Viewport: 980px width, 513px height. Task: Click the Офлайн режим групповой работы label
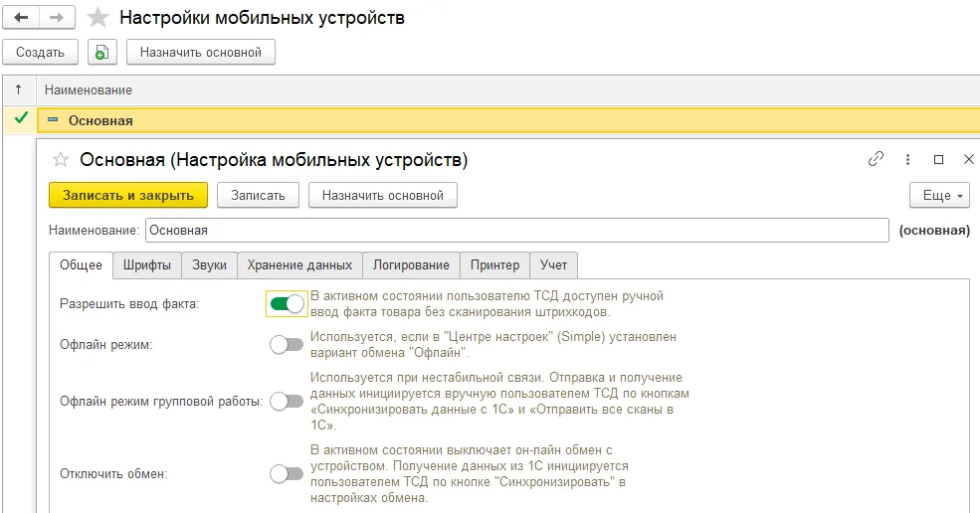click(161, 401)
